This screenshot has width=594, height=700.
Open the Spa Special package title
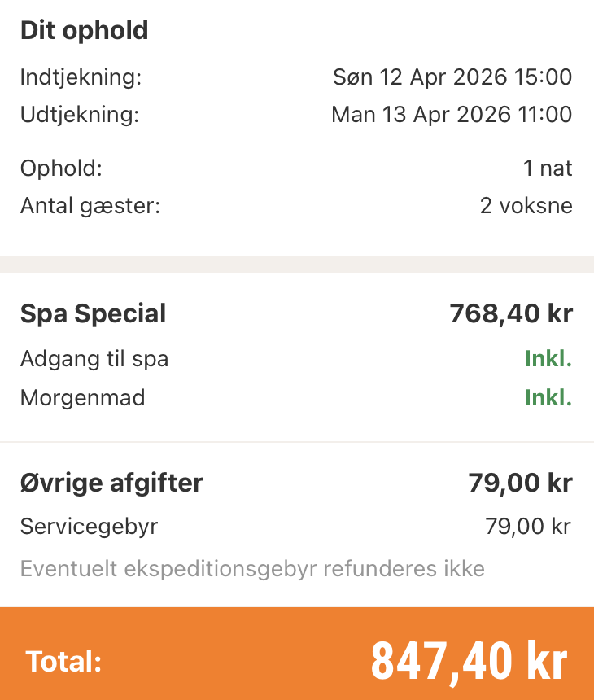(x=93, y=314)
